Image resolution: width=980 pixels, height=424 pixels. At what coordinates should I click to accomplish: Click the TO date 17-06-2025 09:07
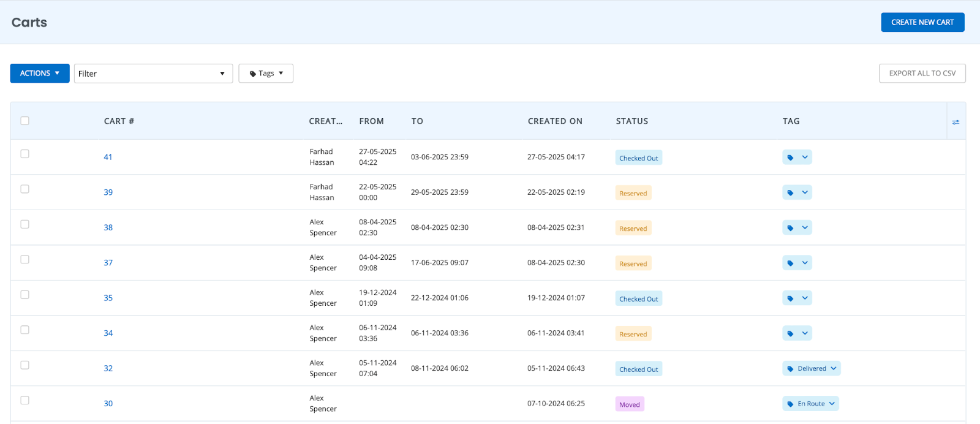pyautogui.click(x=440, y=263)
